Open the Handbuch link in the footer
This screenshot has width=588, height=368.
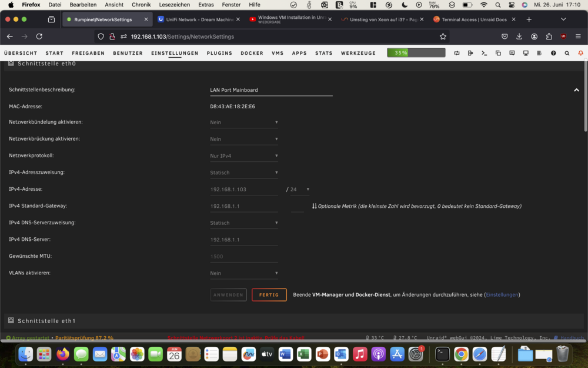point(572,338)
